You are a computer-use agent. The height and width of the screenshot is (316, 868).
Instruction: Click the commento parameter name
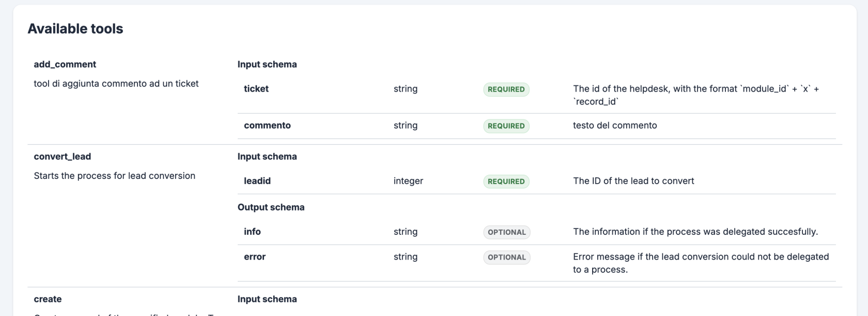tap(267, 125)
